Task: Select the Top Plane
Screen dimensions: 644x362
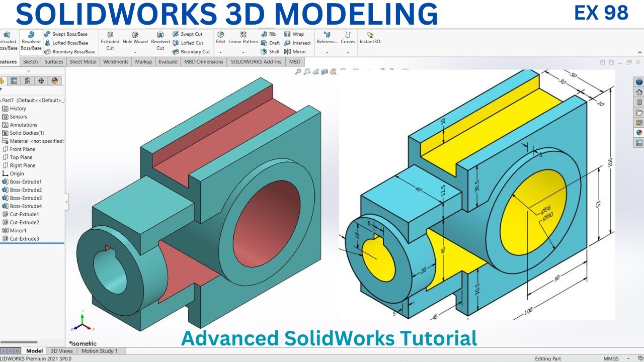Action: pyautogui.click(x=17, y=157)
